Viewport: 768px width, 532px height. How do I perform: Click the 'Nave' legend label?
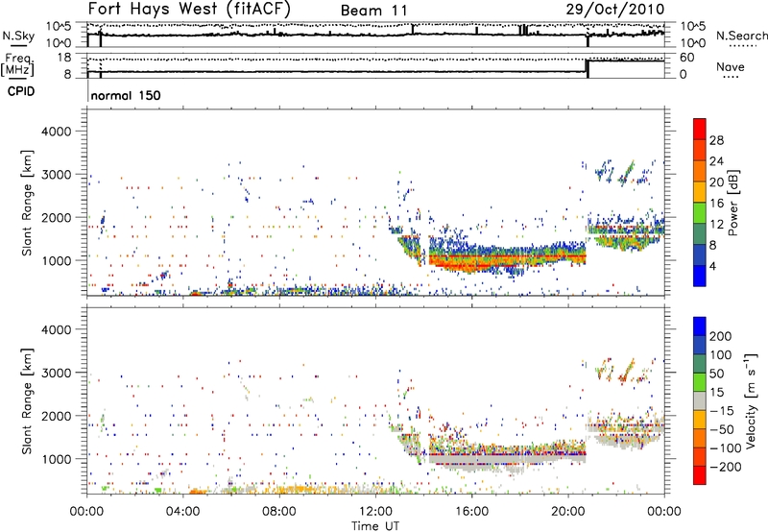(x=731, y=67)
